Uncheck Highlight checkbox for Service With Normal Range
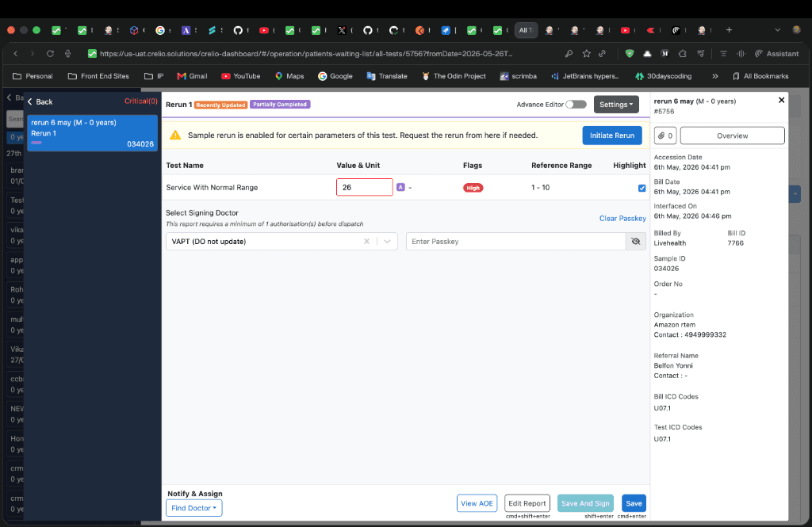 (x=642, y=188)
